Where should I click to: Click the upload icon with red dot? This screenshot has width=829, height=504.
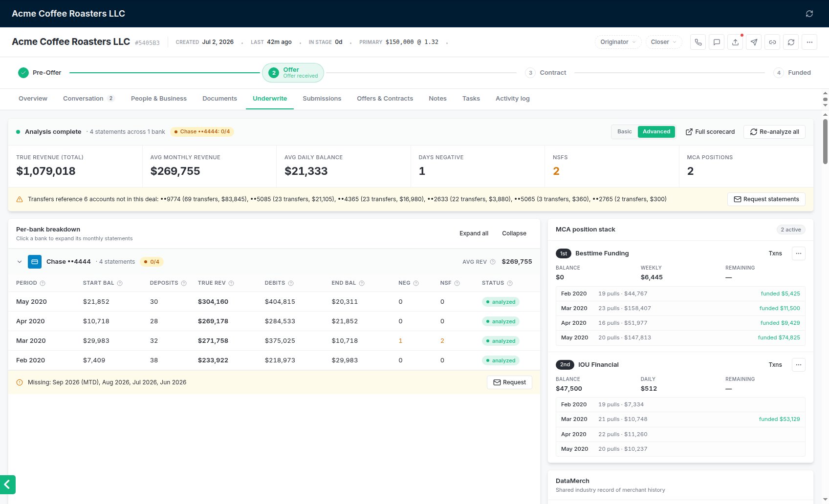point(735,42)
